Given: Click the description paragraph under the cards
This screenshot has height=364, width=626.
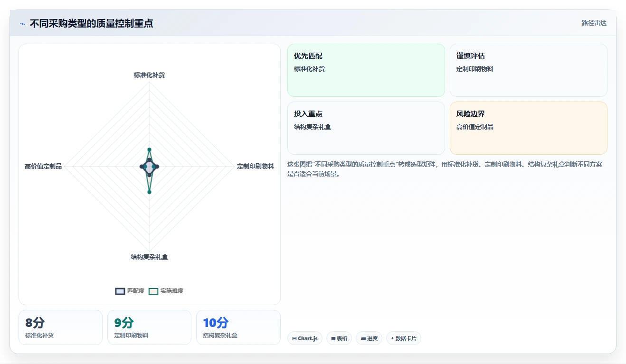Looking at the screenshot, I should (445, 169).
